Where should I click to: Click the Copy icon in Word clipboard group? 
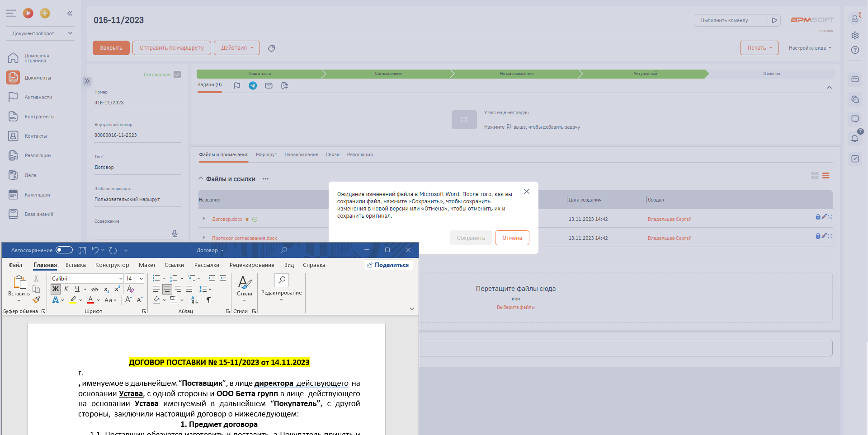click(36, 289)
